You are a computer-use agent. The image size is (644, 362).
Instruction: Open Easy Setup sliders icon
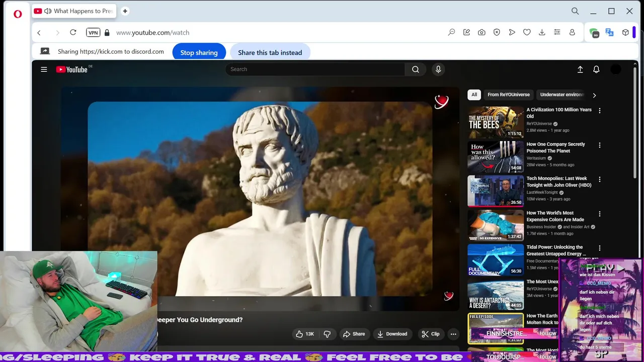tap(557, 32)
